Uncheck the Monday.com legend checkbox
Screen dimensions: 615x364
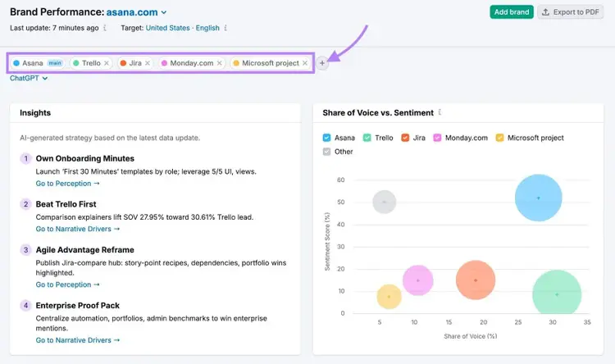[437, 138]
